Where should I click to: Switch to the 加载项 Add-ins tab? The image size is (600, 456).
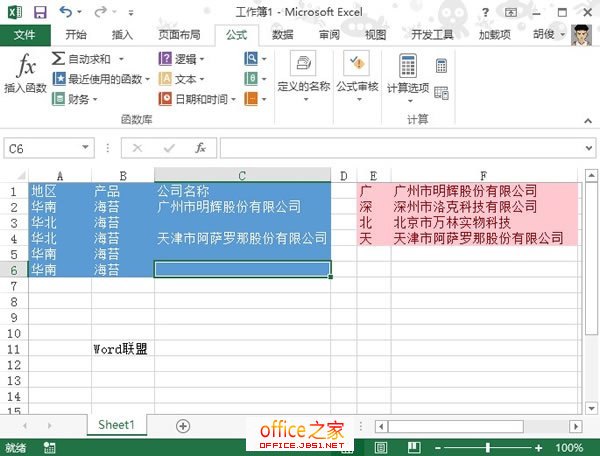494,35
